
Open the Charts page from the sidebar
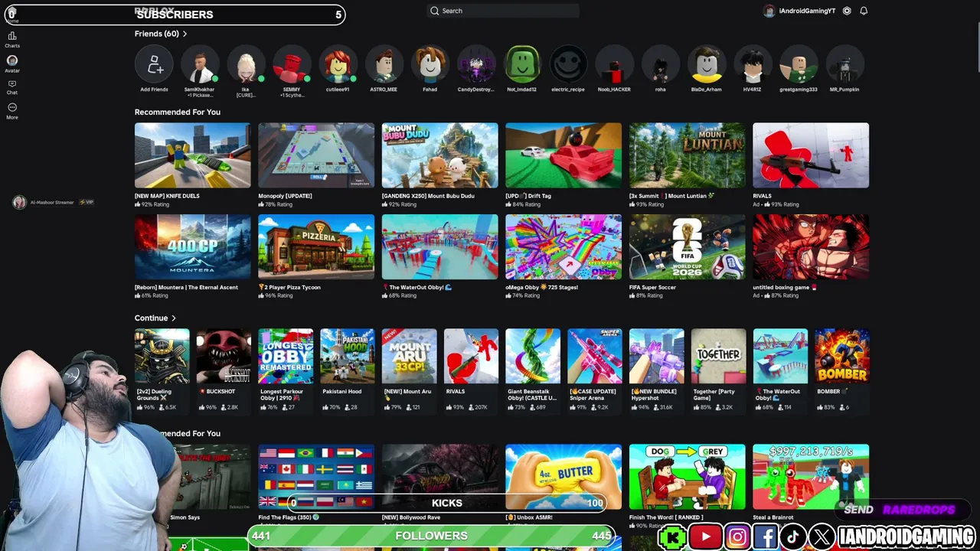click(x=12, y=39)
